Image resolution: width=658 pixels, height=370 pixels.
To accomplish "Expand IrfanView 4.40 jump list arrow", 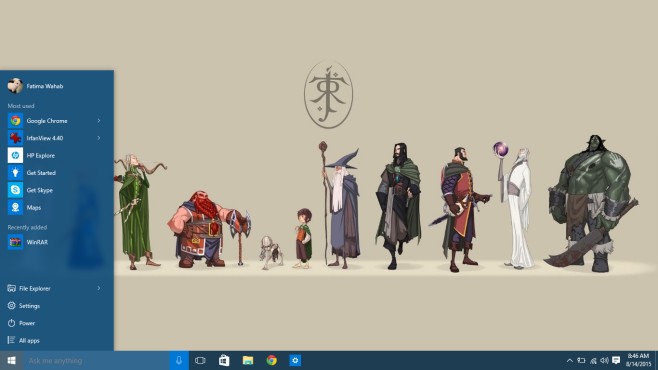I will coord(99,138).
